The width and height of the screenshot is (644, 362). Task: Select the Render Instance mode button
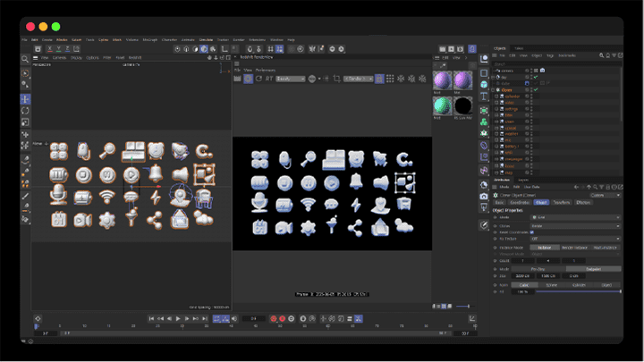(574, 248)
